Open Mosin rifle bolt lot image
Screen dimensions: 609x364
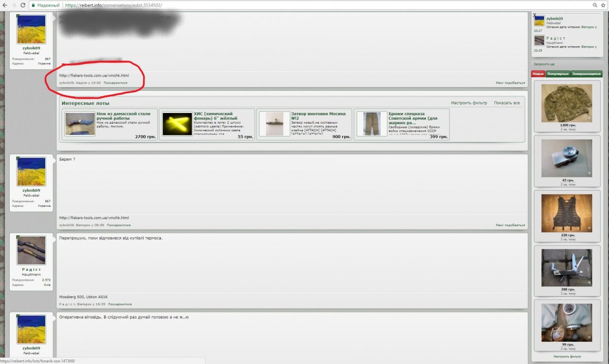(x=275, y=124)
